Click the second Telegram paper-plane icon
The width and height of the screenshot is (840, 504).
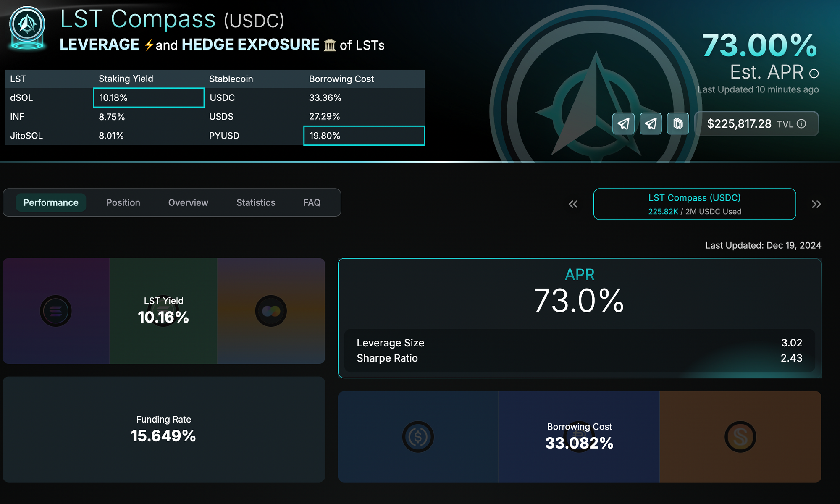(x=651, y=123)
